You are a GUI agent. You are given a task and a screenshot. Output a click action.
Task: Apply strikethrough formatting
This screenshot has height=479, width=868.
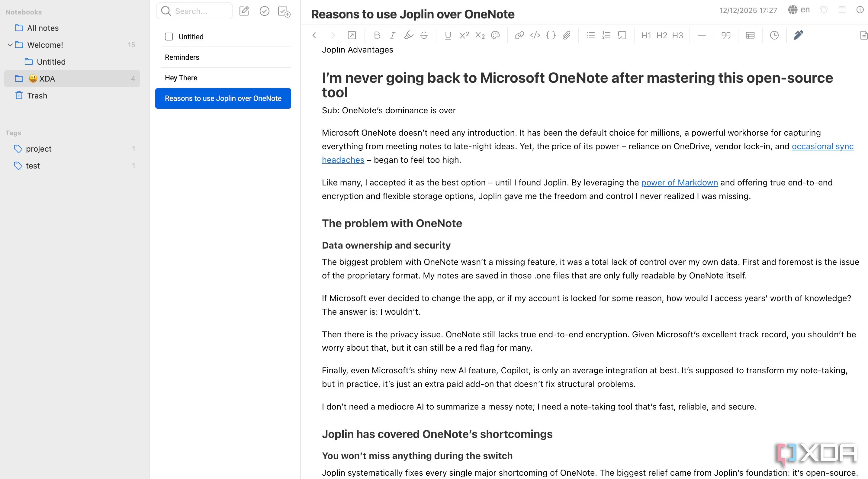424,35
